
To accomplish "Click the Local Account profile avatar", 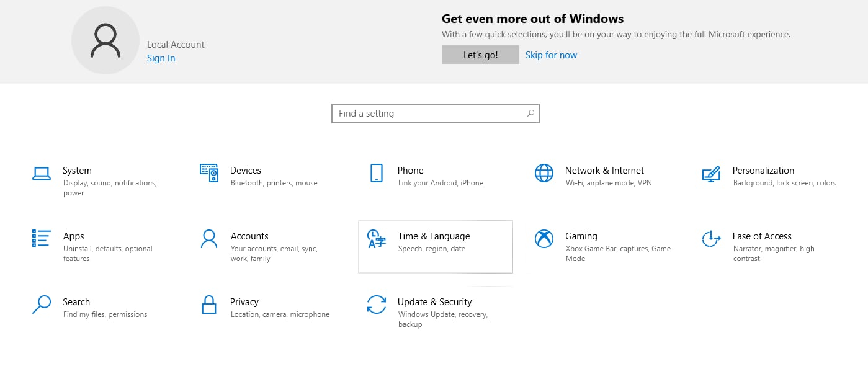I will point(105,42).
